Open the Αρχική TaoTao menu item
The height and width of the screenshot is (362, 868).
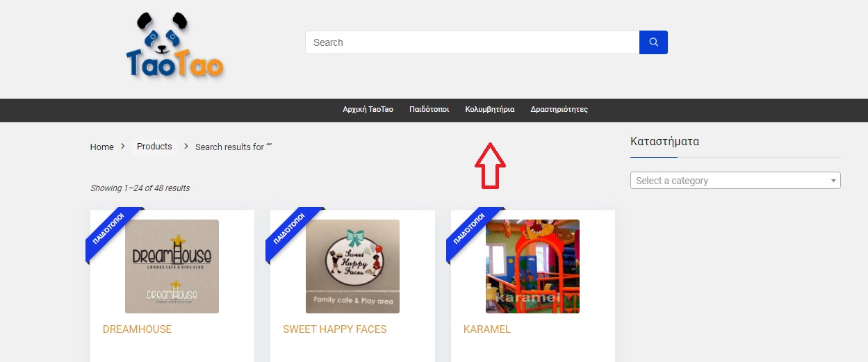(x=368, y=110)
